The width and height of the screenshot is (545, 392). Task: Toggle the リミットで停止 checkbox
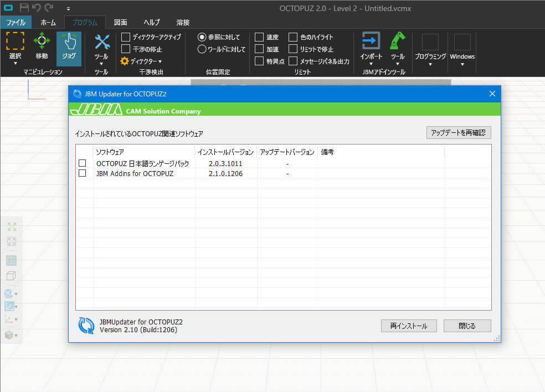[293, 49]
